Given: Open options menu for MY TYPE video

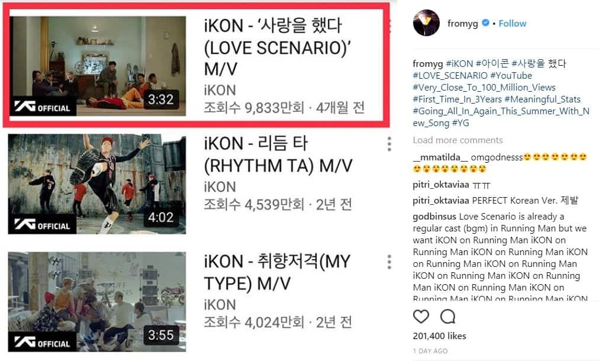Looking at the screenshot, I should coord(389,262).
